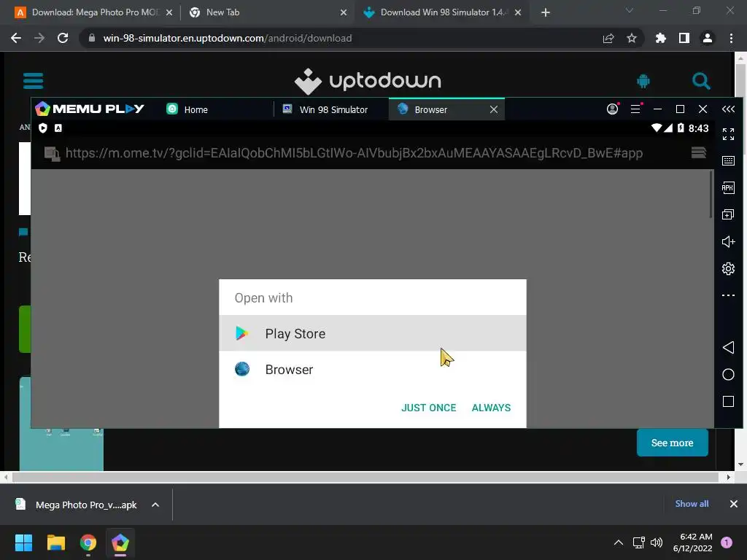Click ALWAYS button
747x560 pixels.
[491, 408]
